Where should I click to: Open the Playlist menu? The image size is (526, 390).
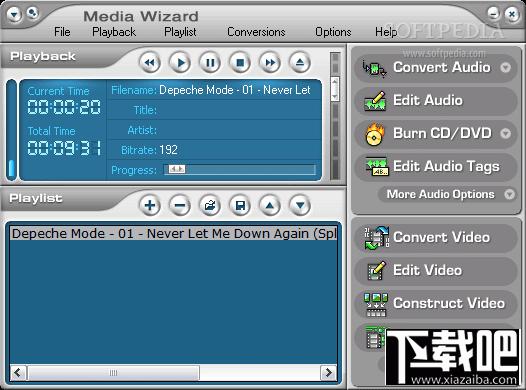180,32
